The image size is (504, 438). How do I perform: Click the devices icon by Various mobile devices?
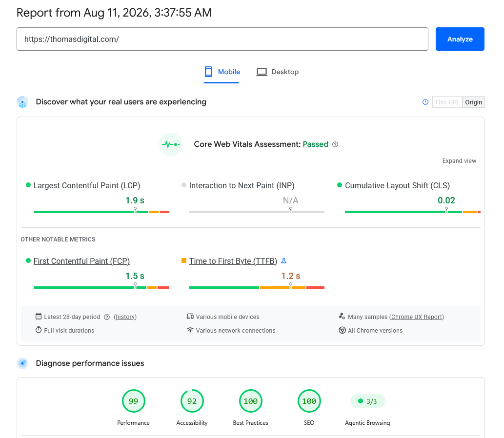coord(190,316)
